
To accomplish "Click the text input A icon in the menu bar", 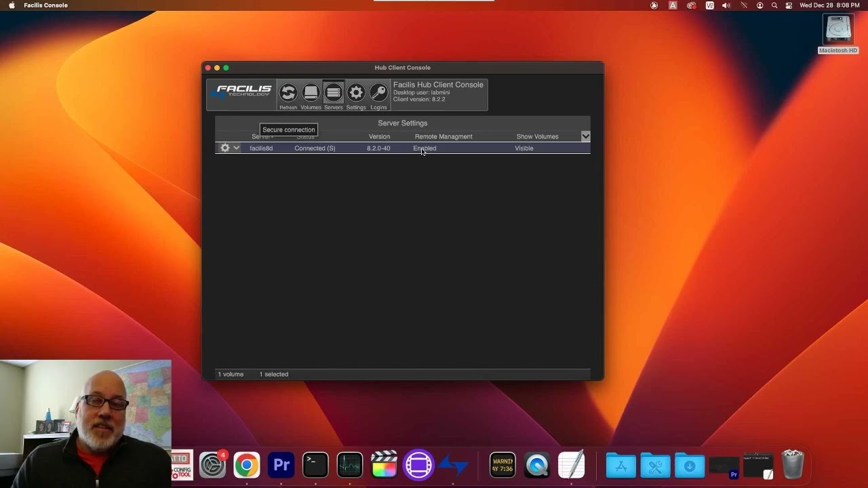I will point(673,5).
